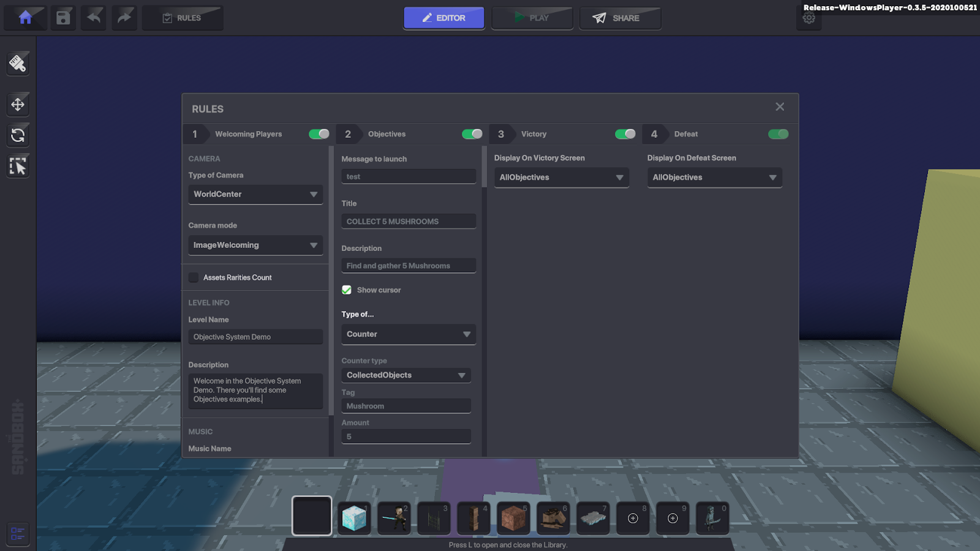Select the paint/build tool in the left sidebar
The width and height of the screenshot is (980, 551).
click(18, 63)
